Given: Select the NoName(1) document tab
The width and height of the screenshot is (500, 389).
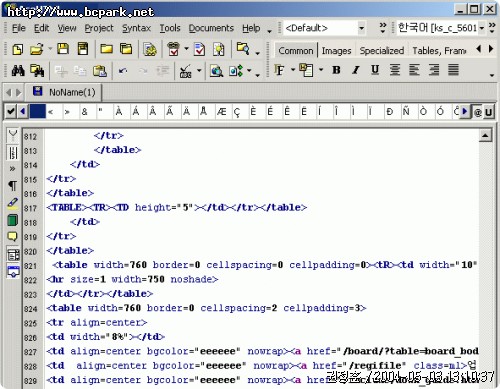Looking at the screenshot, I should click(x=64, y=92).
